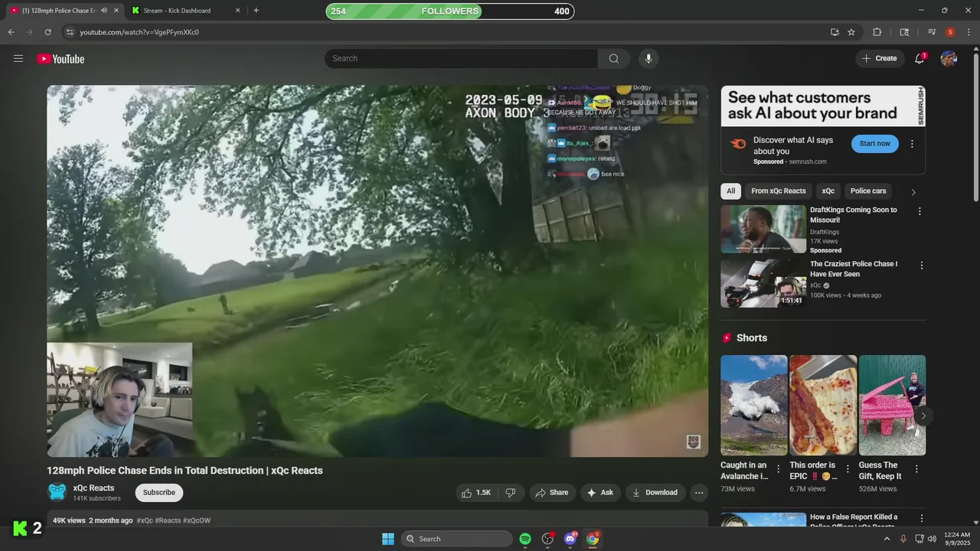Open the YouTube account avatar menu
The height and width of the screenshot is (551, 980).
coord(949,59)
